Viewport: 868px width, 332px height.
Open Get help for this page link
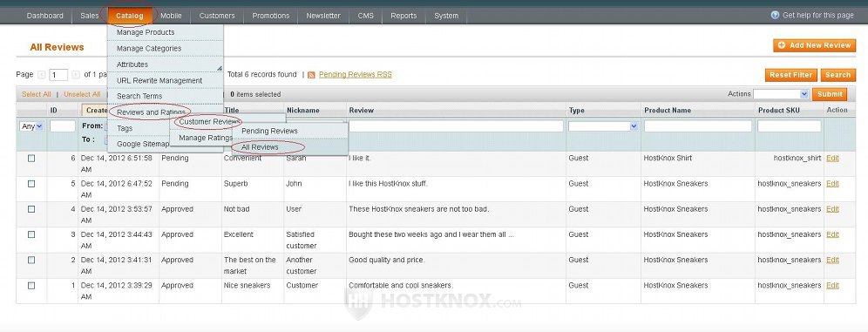[x=818, y=15]
